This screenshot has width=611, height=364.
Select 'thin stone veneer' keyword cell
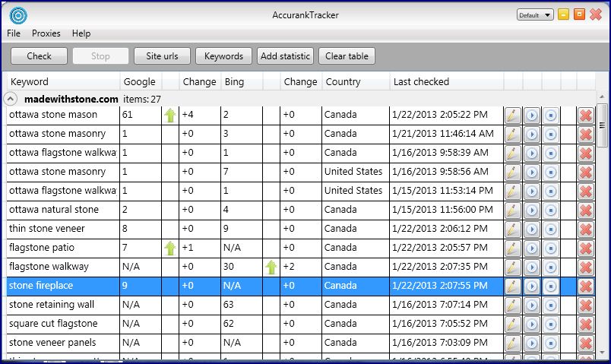tap(63, 229)
